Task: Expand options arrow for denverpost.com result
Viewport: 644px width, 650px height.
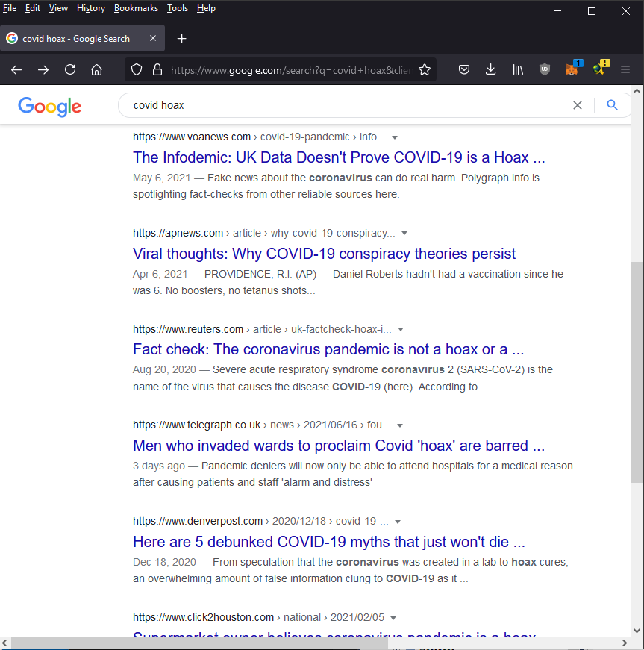Action: pos(398,522)
